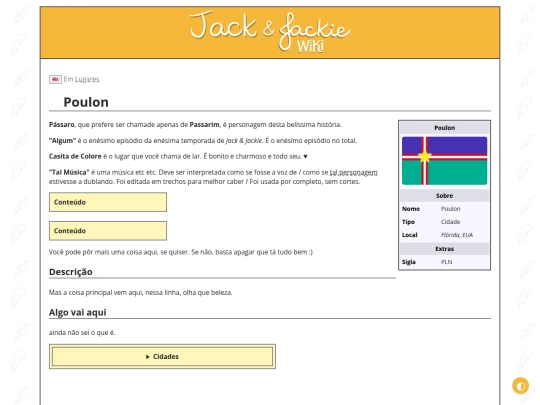Click the bold "Algum" episode text

[x=62, y=141]
